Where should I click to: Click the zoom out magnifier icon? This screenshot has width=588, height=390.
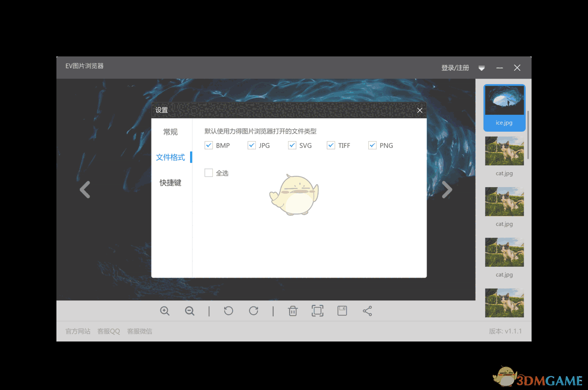[190, 311]
